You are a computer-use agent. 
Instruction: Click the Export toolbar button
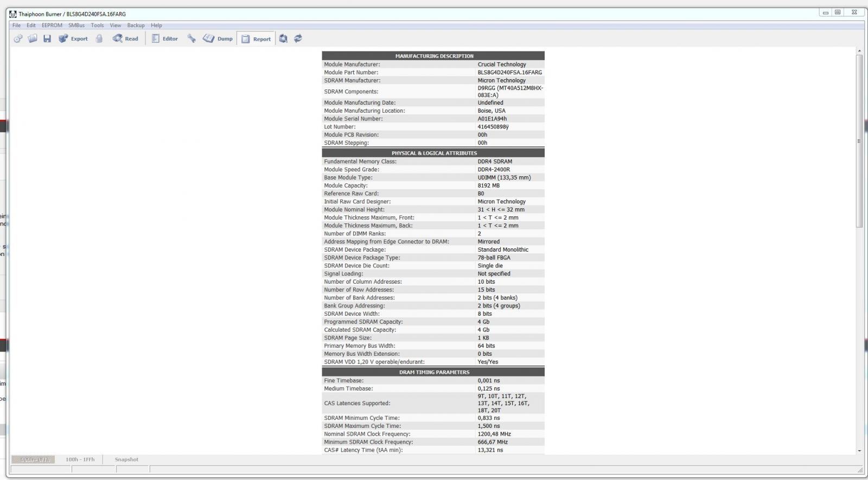tap(73, 39)
